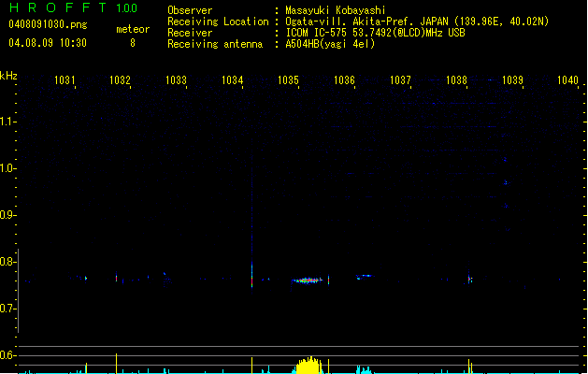Click the 1032 time axis tick

[x=120, y=80]
